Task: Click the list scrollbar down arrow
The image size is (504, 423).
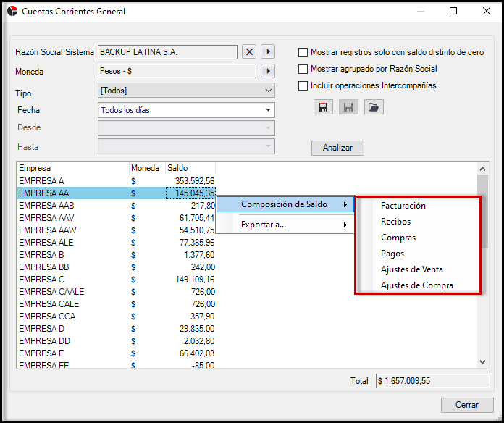Action: pos(482,362)
